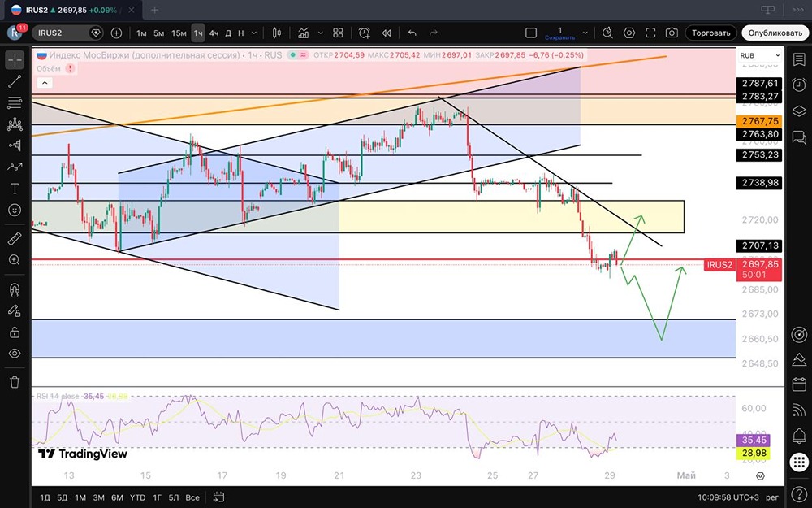
Task: Set the date range to Все
Action: click(x=192, y=497)
